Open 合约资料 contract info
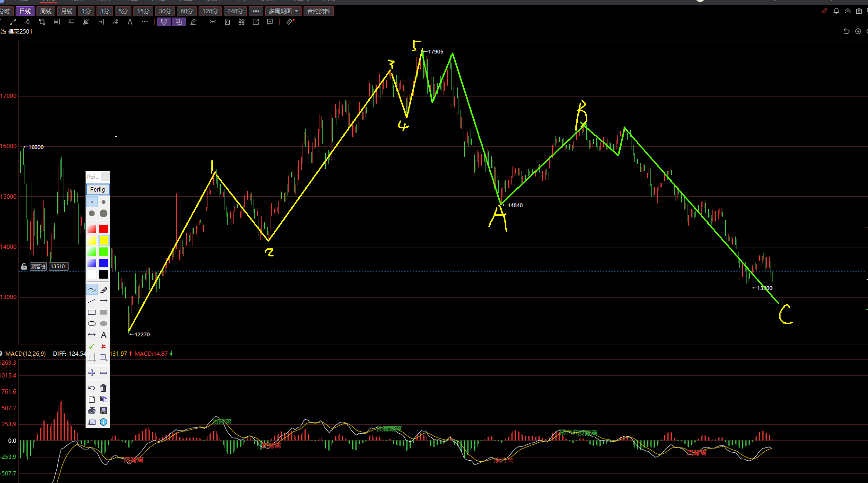The height and width of the screenshot is (483, 868). point(319,11)
